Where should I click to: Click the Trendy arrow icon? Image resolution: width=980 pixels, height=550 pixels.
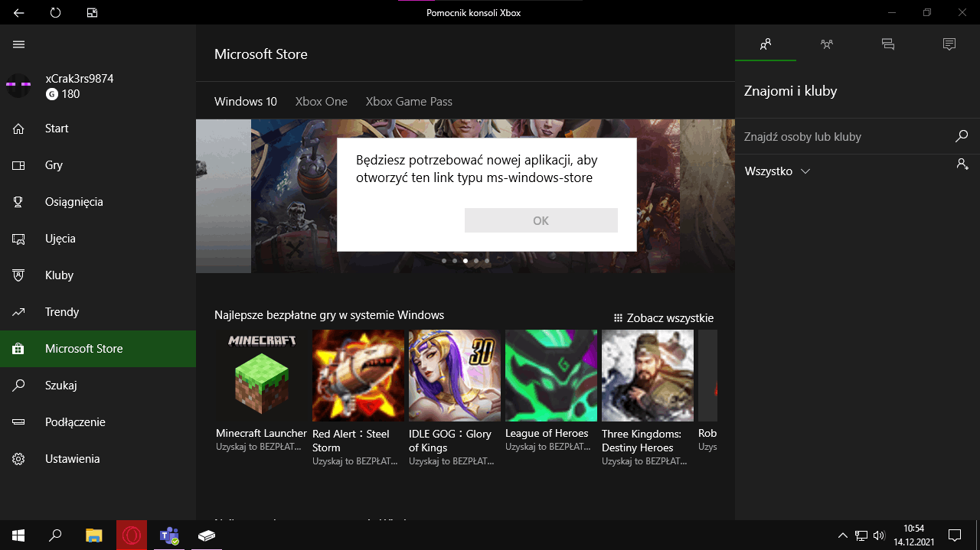(19, 312)
